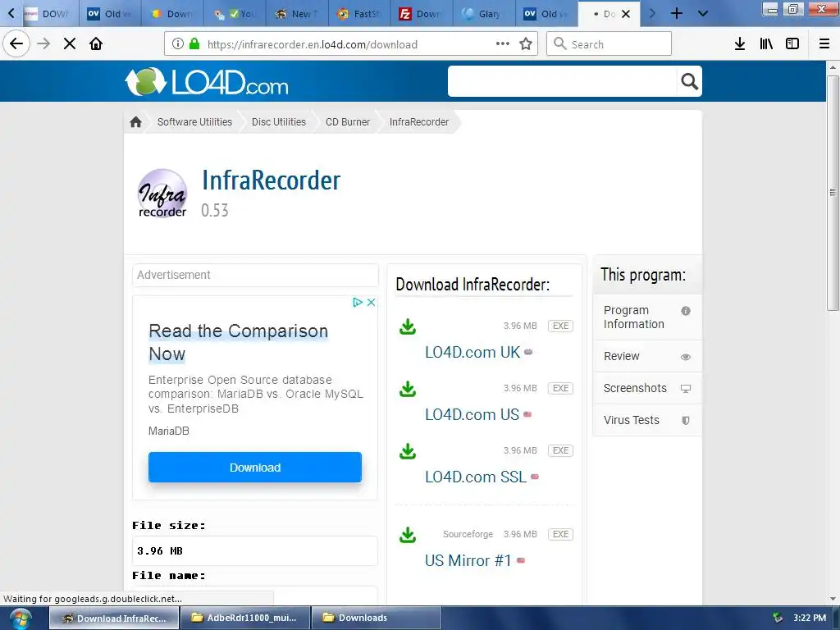Screen dimensions: 840x630
Task: Switch to the first Old ve tab
Action: click(111, 13)
